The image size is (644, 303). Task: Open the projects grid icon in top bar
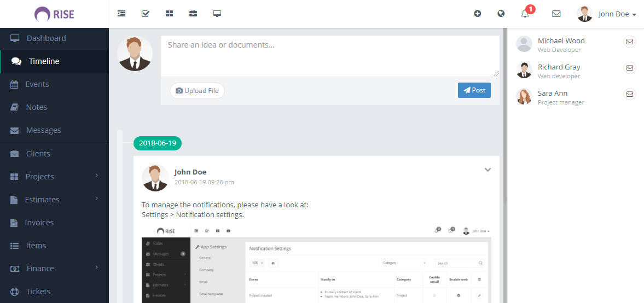(170, 14)
